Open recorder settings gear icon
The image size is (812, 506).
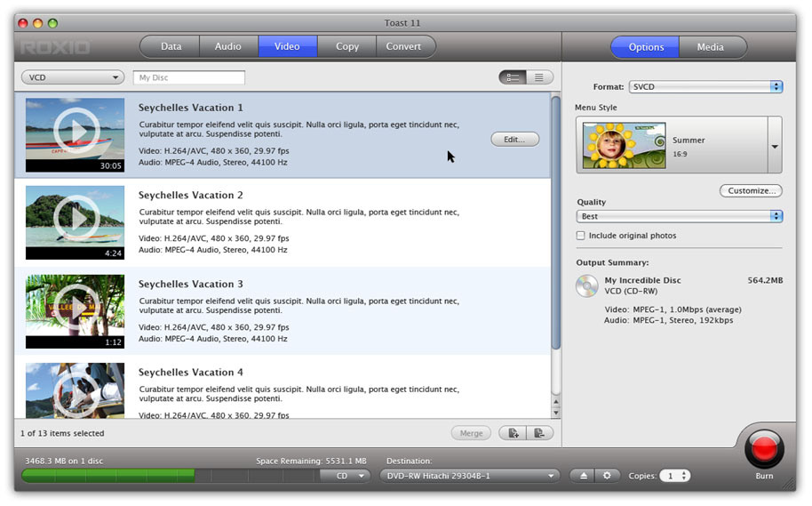point(607,476)
